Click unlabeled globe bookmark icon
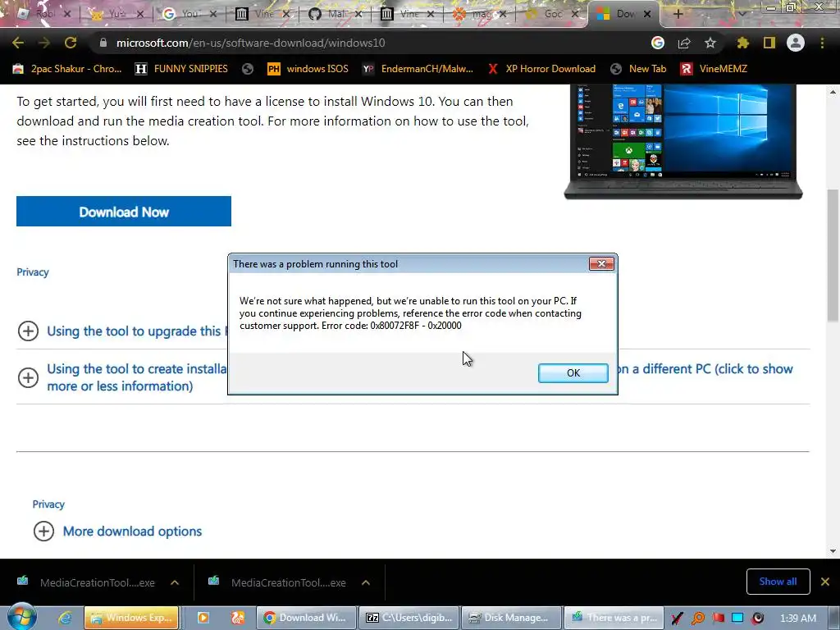The image size is (840, 630). pos(248,69)
